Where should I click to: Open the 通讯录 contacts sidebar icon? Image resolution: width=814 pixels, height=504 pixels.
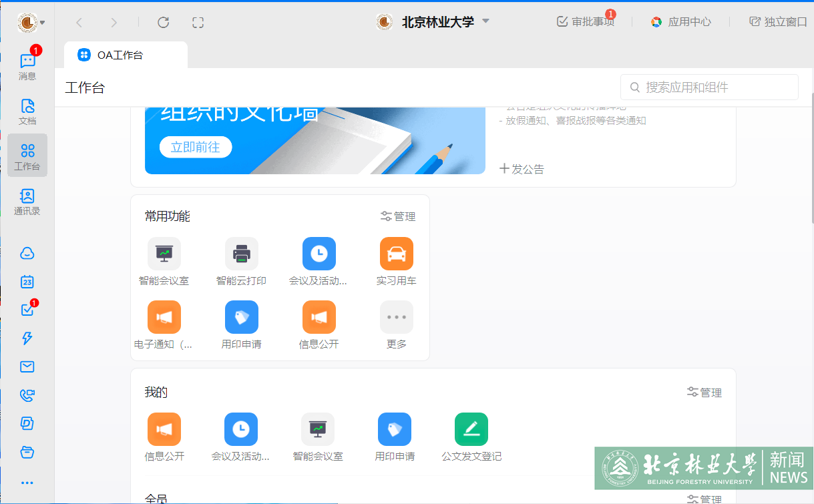click(27, 202)
